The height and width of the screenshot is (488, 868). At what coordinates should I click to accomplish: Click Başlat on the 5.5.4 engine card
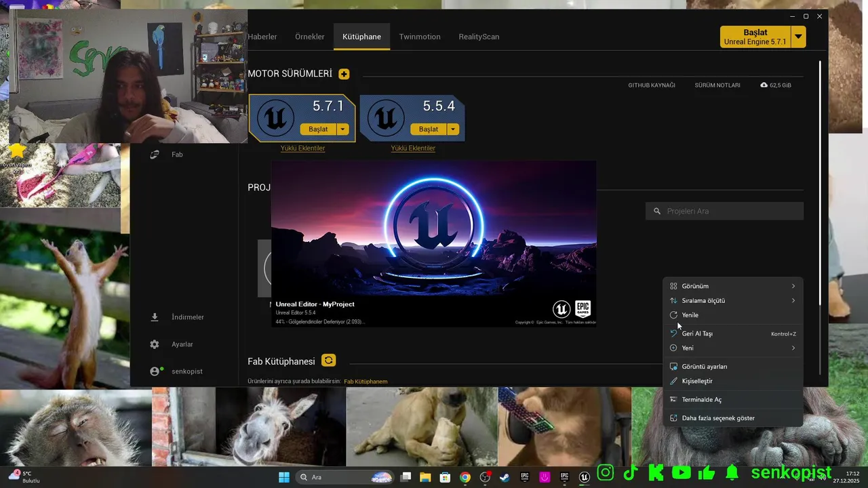tap(429, 129)
